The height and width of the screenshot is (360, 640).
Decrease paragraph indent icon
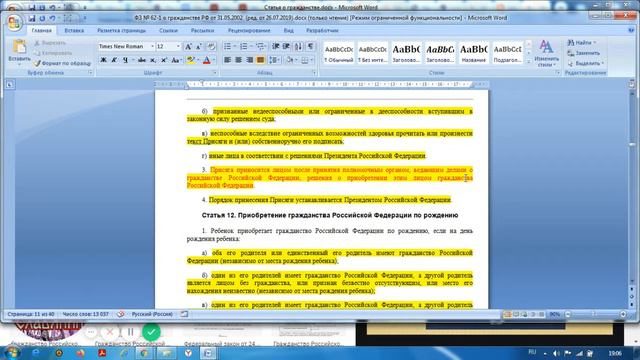coord(276,47)
